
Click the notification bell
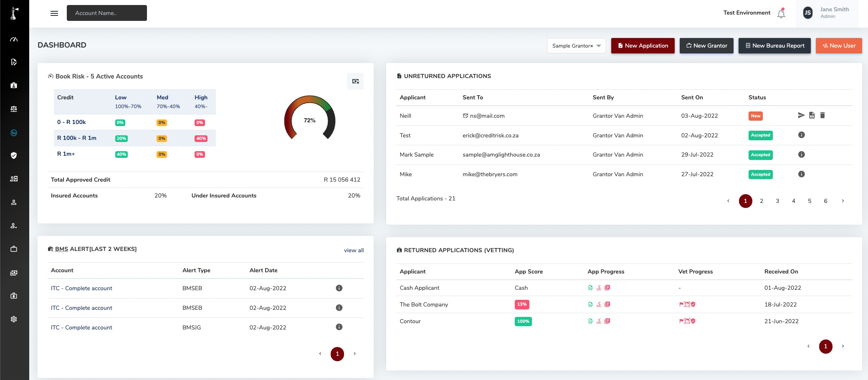point(781,13)
